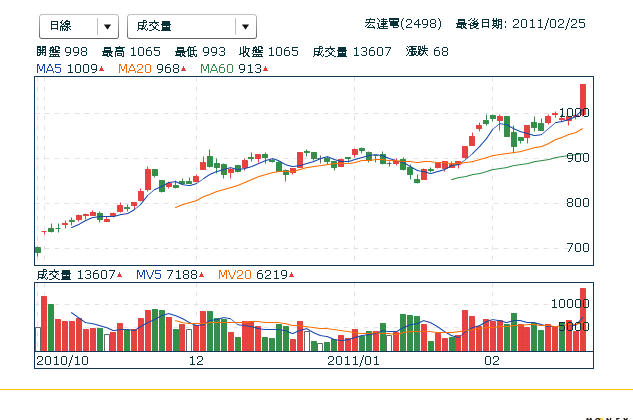Select the 開盤 998 value
The height and width of the screenshot is (420, 633).
62,52
